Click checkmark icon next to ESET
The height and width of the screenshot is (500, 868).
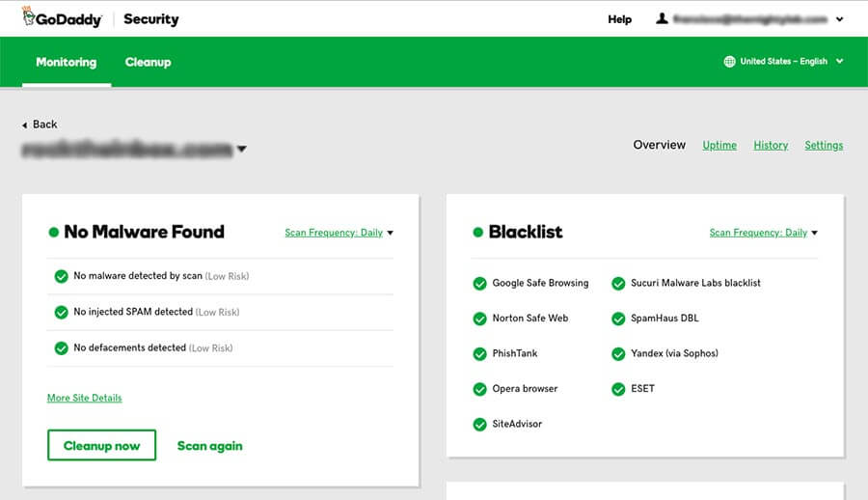pos(618,389)
